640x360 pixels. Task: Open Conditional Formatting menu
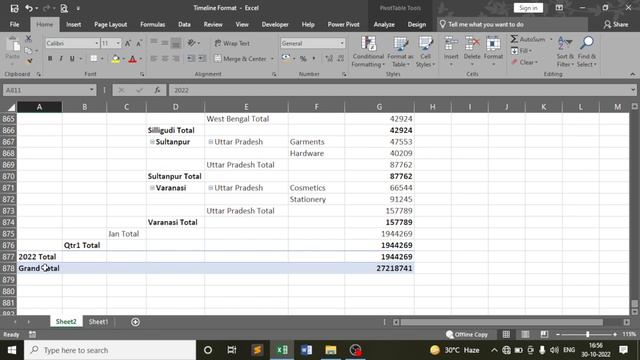coord(368,52)
